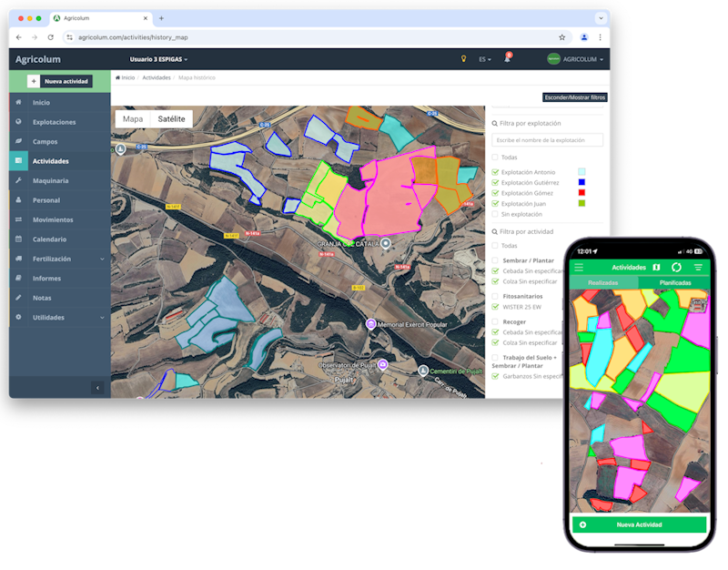The height and width of the screenshot is (570, 728).
Task: Click the Esconder/Mostrar filtros button
Action: click(x=573, y=97)
